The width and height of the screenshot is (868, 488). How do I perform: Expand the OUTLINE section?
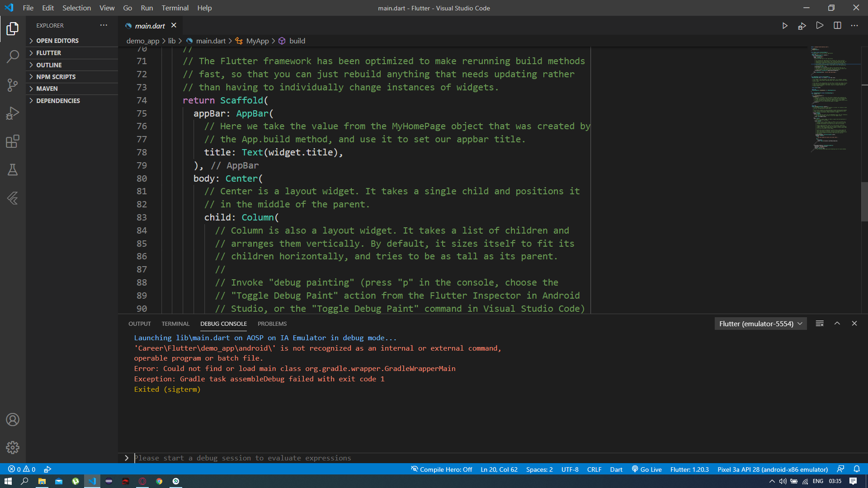coord(72,65)
